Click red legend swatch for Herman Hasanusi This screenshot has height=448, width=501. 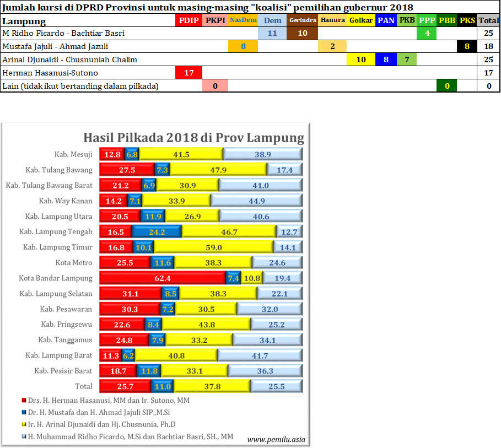24,401
